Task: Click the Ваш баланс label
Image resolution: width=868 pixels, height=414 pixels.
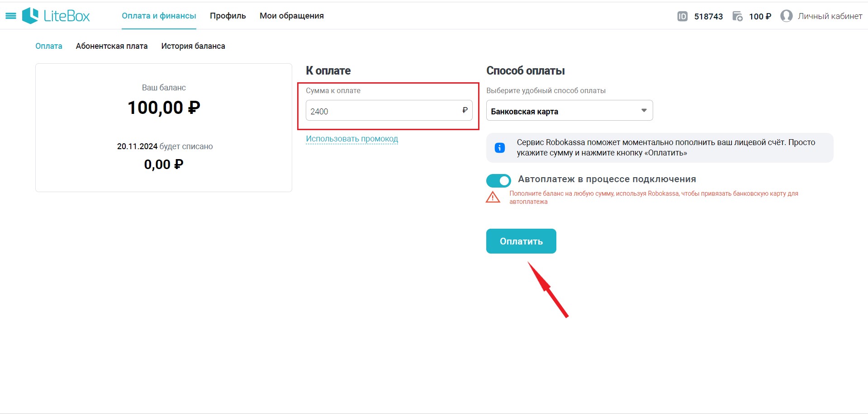Action: click(x=164, y=88)
